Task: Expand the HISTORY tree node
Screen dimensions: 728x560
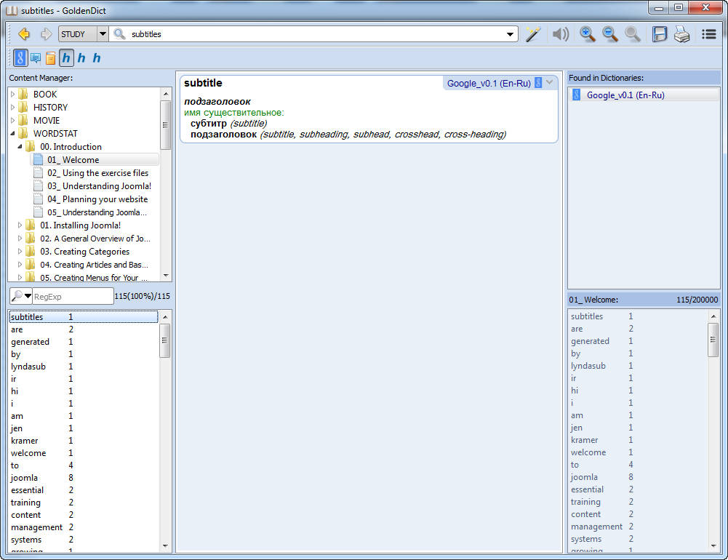Action: pyautogui.click(x=12, y=107)
